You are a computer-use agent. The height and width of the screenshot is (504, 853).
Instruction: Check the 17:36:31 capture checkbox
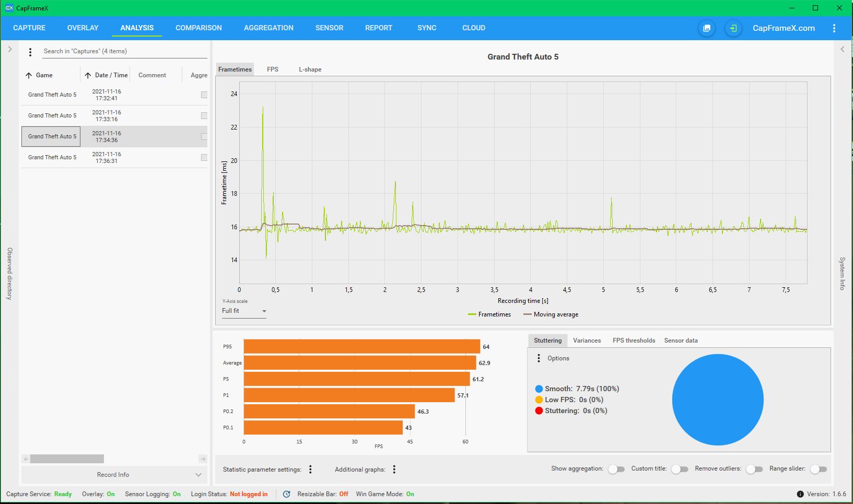(204, 158)
